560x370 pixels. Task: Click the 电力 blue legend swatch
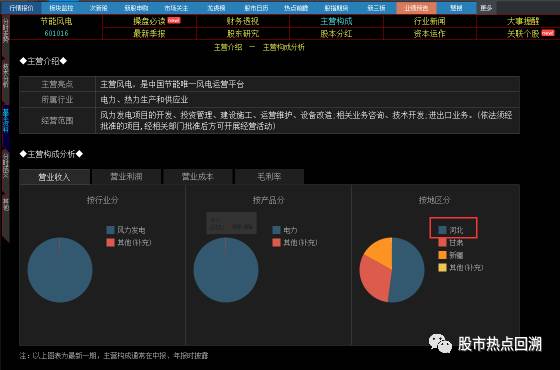pos(276,230)
